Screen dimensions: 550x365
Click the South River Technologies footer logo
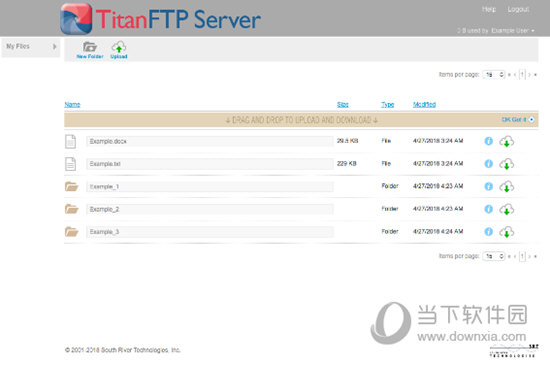[x=514, y=350]
